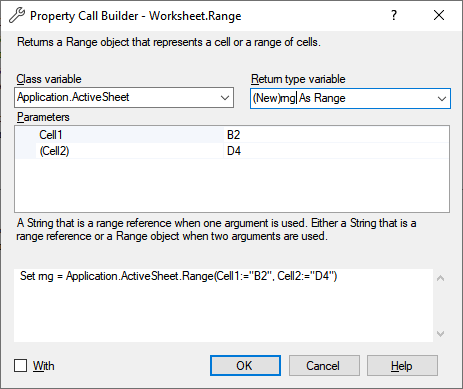Open the Class variable dropdown arrow
The image size is (463, 389).
(x=225, y=98)
